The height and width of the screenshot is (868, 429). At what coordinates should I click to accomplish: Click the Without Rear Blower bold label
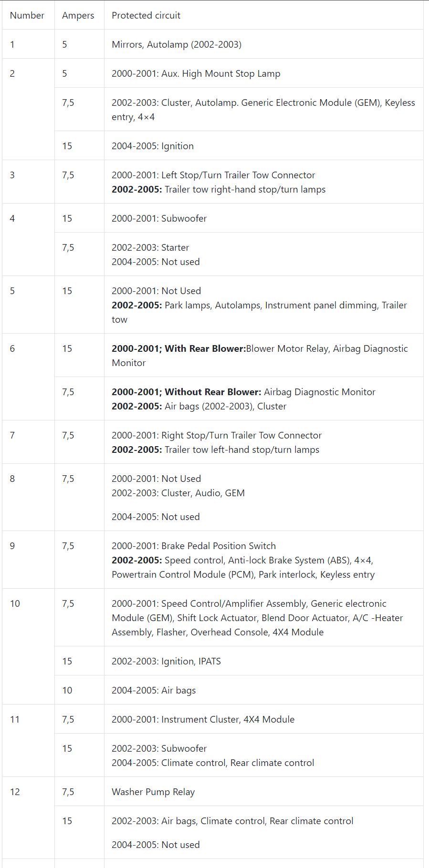coord(187,392)
